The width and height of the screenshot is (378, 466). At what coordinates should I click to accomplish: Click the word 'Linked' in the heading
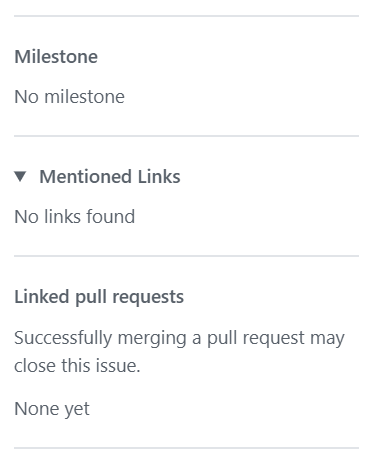(x=42, y=297)
